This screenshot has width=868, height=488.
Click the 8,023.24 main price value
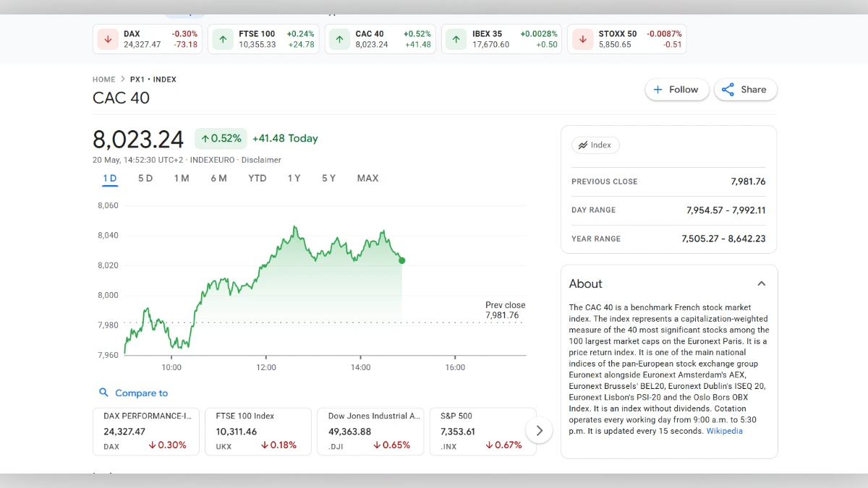point(138,139)
